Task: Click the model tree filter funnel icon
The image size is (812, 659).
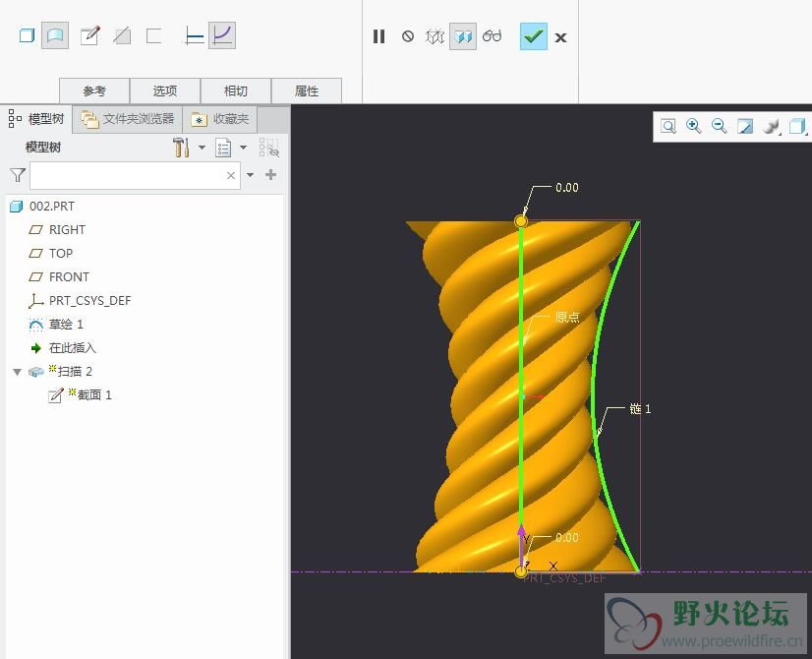Action: (x=18, y=175)
